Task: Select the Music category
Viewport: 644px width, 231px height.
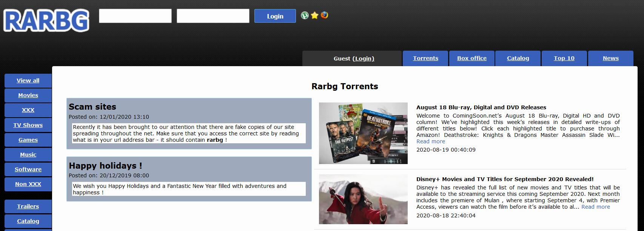Action: click(x=28, y=155)
